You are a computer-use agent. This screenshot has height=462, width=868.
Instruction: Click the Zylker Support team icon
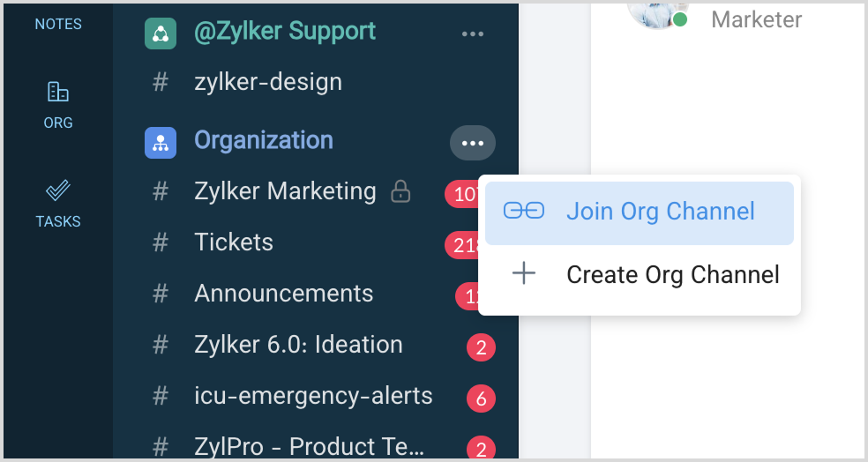click(x=161, y=34)
